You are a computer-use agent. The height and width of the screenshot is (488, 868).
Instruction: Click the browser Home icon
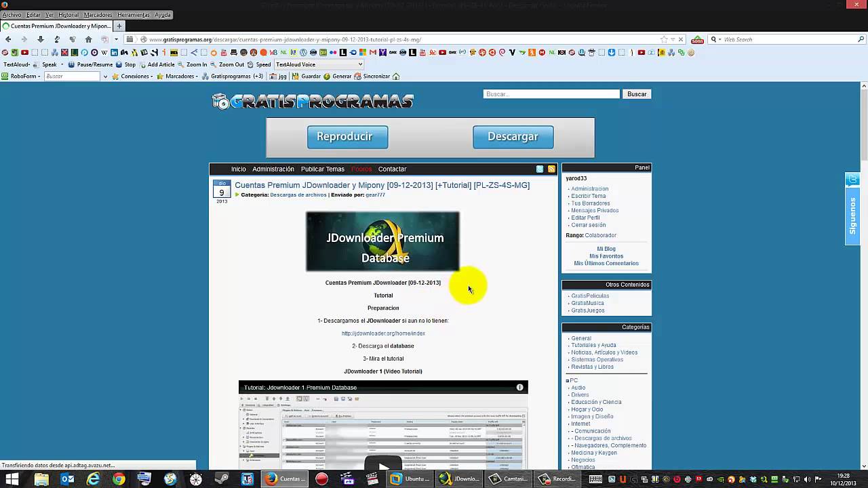(x=88, y=39)
